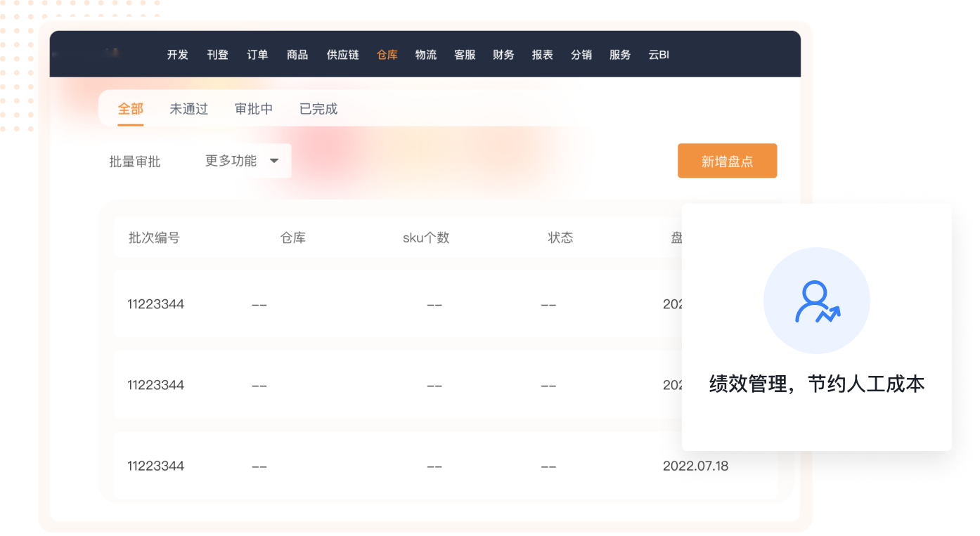This screenshot has height=536, width=980.
Task: Open the 开发 menu item
Action: coord(177,55)
